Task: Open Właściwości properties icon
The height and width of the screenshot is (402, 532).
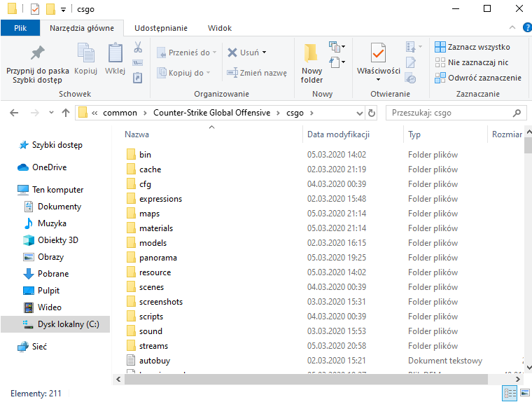Action: (x=378, y=53)
